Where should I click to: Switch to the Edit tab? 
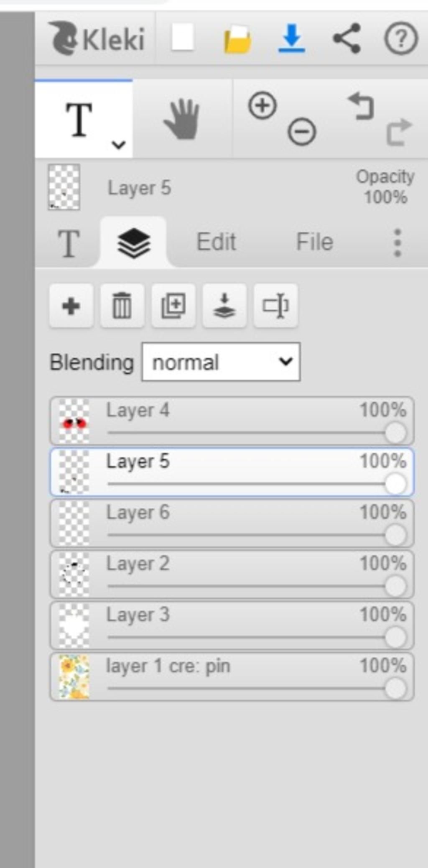216,242
